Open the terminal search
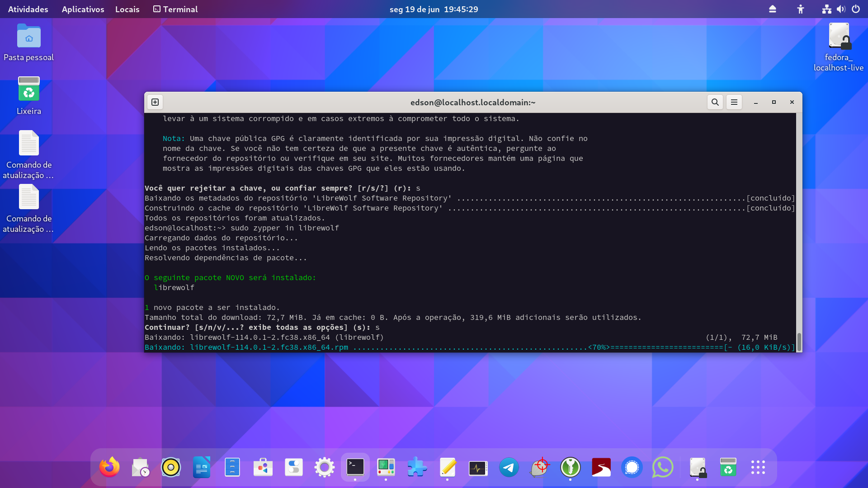Image resolution: width=868 pixels, height=488 pixels. (x=715, y=102)
